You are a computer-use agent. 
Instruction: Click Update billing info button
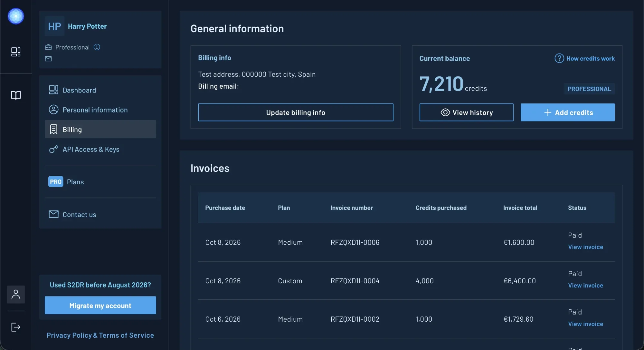pos(296,112)
